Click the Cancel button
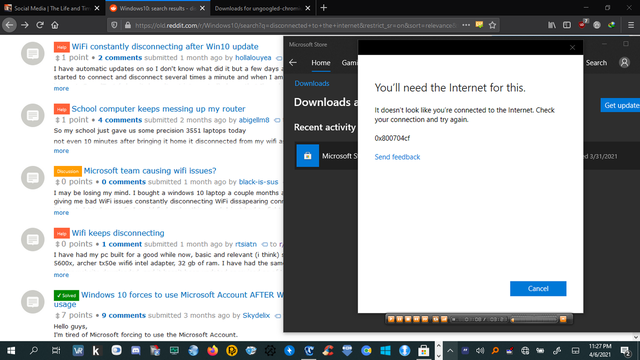The height and width of the screenshot is (360, 640). tap(538, 289)
